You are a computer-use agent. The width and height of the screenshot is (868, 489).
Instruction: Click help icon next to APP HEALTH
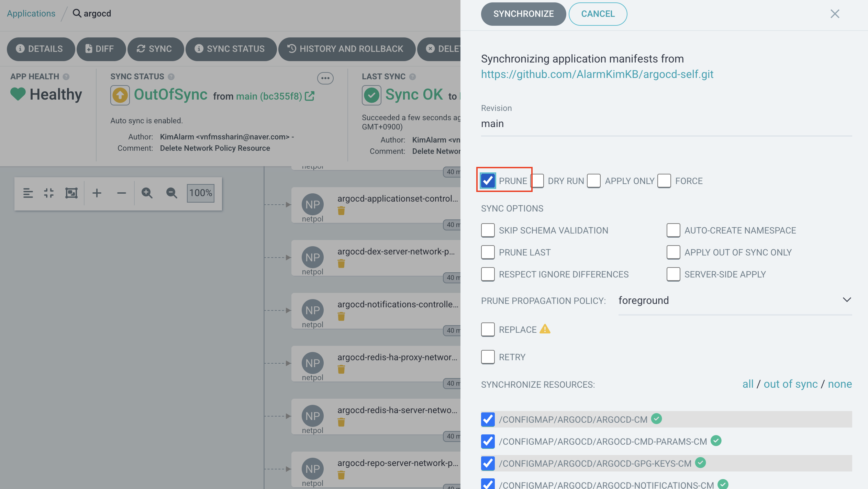tap(66, 77)
